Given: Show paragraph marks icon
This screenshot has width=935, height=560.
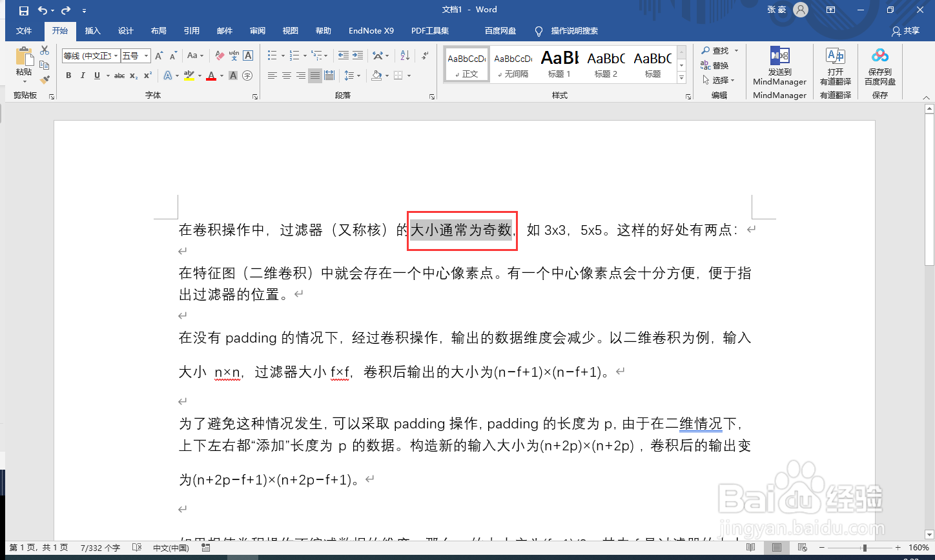Looking at the screenshot, I should [425, 56].
